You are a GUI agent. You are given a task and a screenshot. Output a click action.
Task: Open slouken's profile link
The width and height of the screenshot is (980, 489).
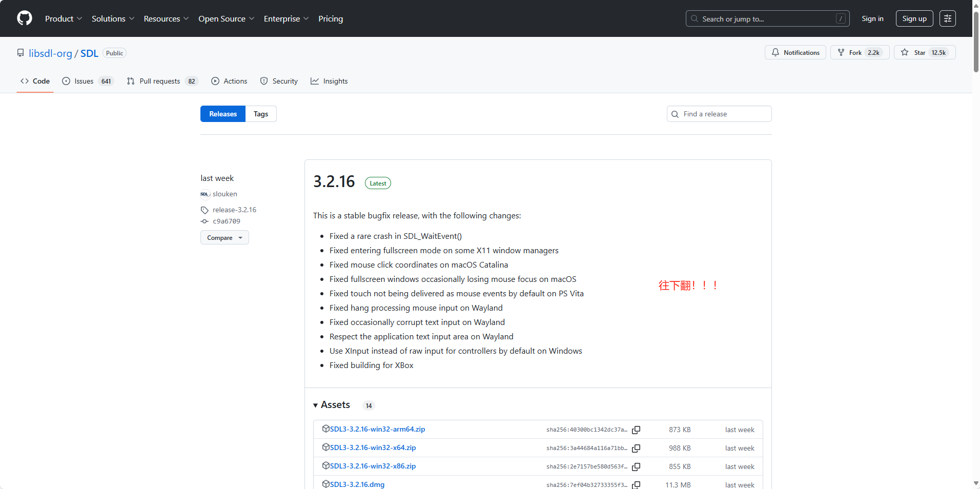click(225, 194)
